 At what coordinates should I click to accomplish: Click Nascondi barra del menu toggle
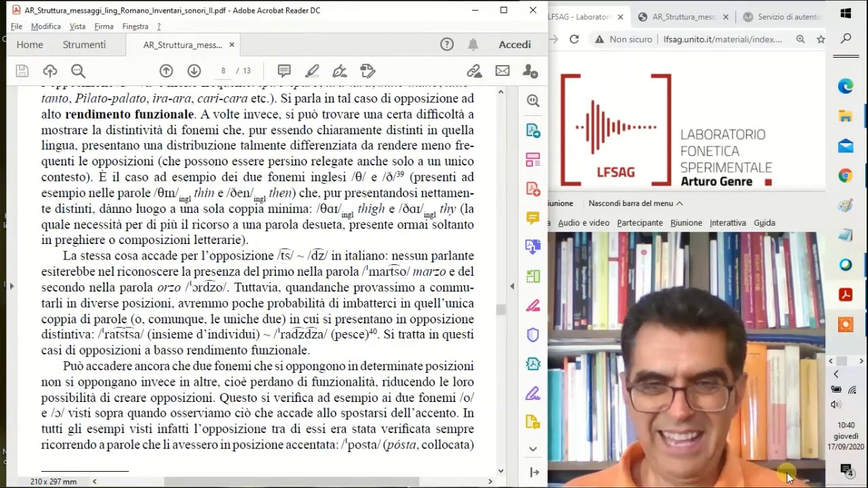coord(635,203)
